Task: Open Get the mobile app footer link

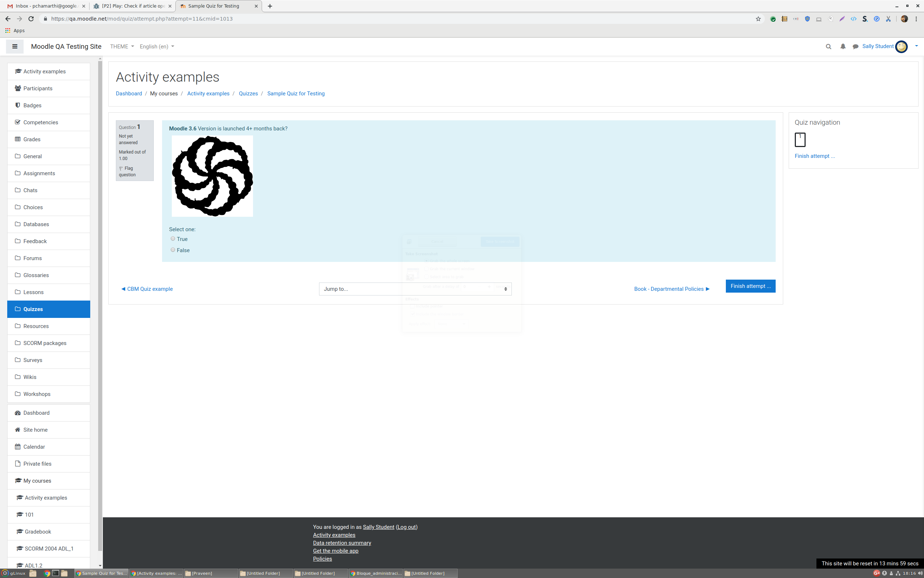Action: pos(336,551)
